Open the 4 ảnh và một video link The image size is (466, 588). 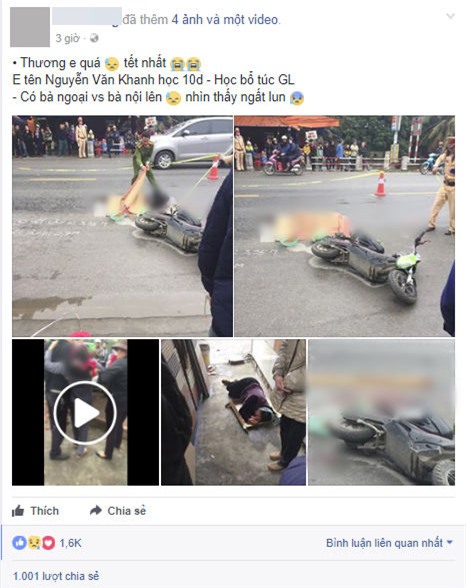[225, 20]
